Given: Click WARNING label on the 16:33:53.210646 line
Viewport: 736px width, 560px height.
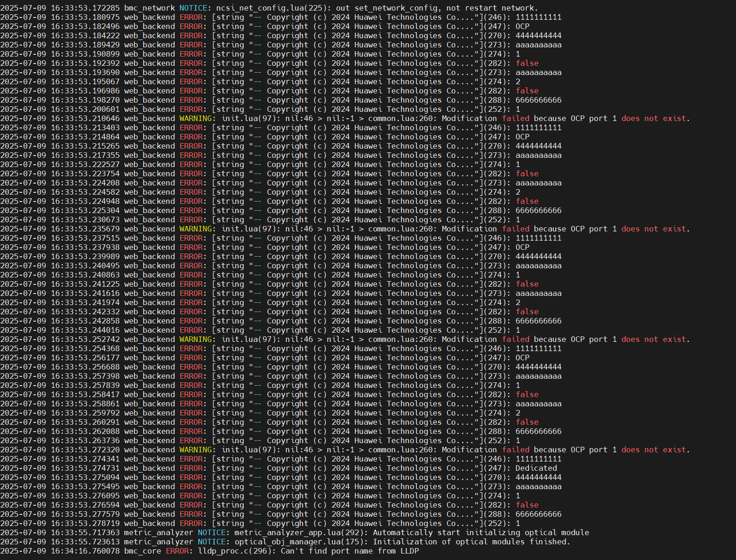Looking at the screenshot, I should click(x=196, y=118).
